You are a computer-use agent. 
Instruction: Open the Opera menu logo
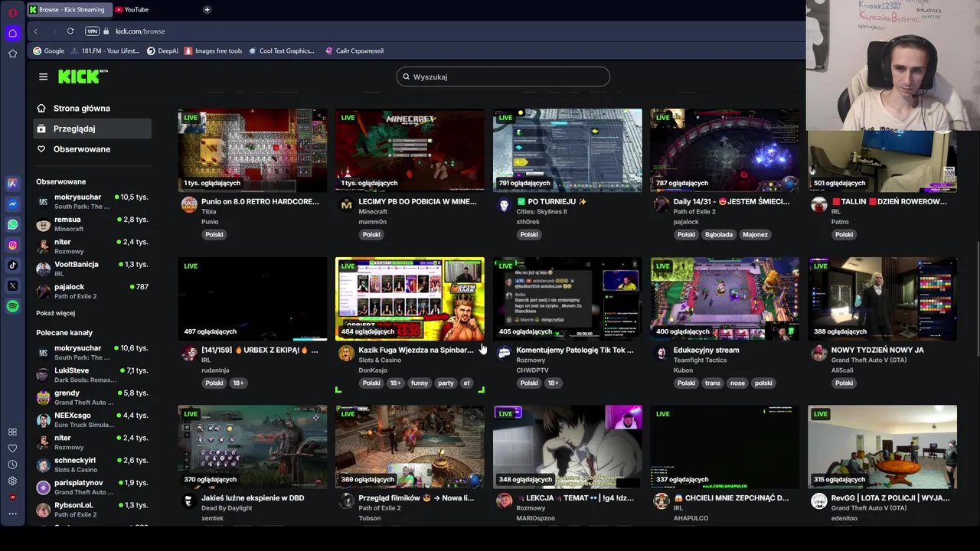[12, 12]
